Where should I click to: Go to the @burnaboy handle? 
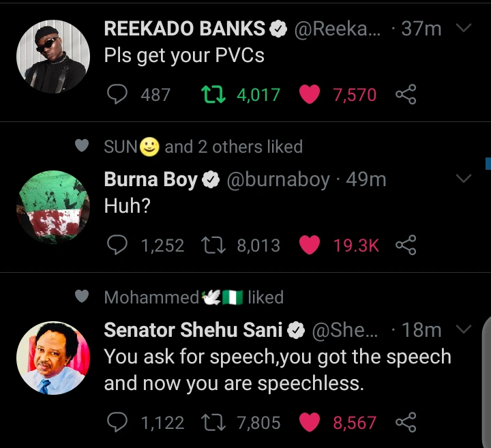click(278, 179)
